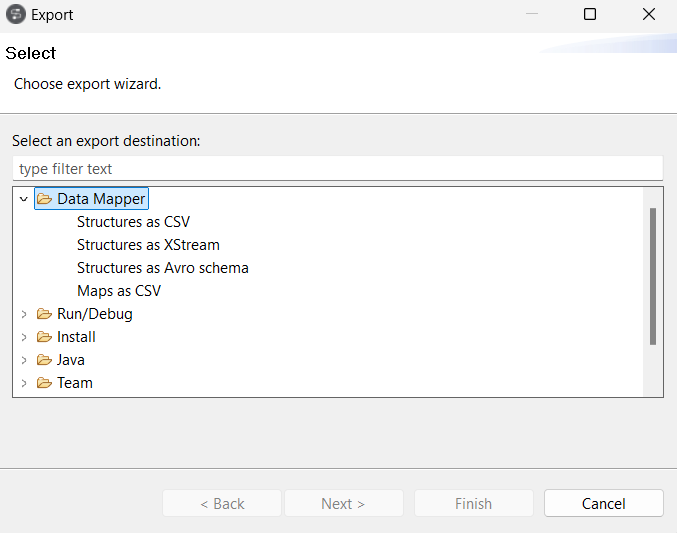Click the Export dialog title bar icon
This screenshot has width=677, height=533.
[16, 15]
